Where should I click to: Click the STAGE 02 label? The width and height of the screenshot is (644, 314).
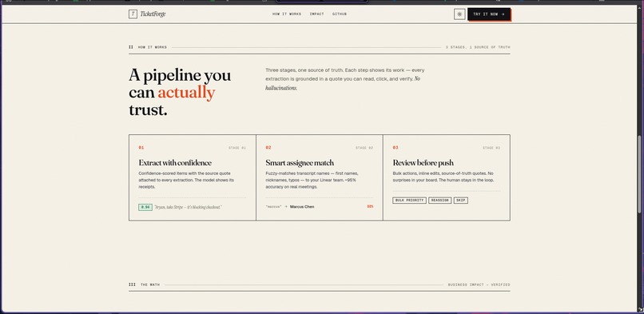click(x=364, y=148)
